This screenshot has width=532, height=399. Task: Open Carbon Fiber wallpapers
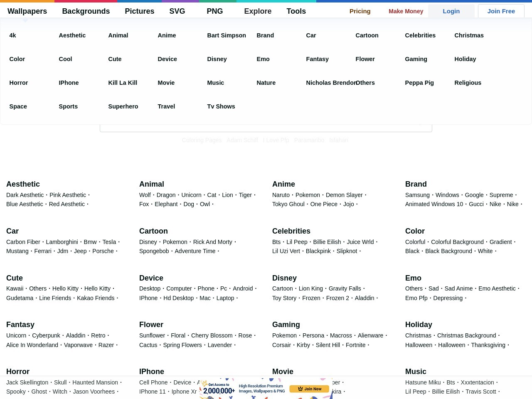(23, 242)
